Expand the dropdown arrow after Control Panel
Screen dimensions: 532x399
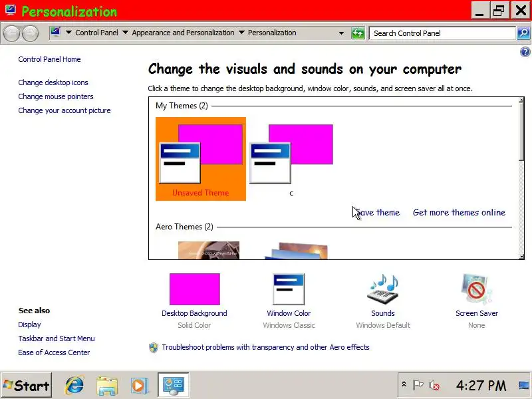tap(125, 33)
